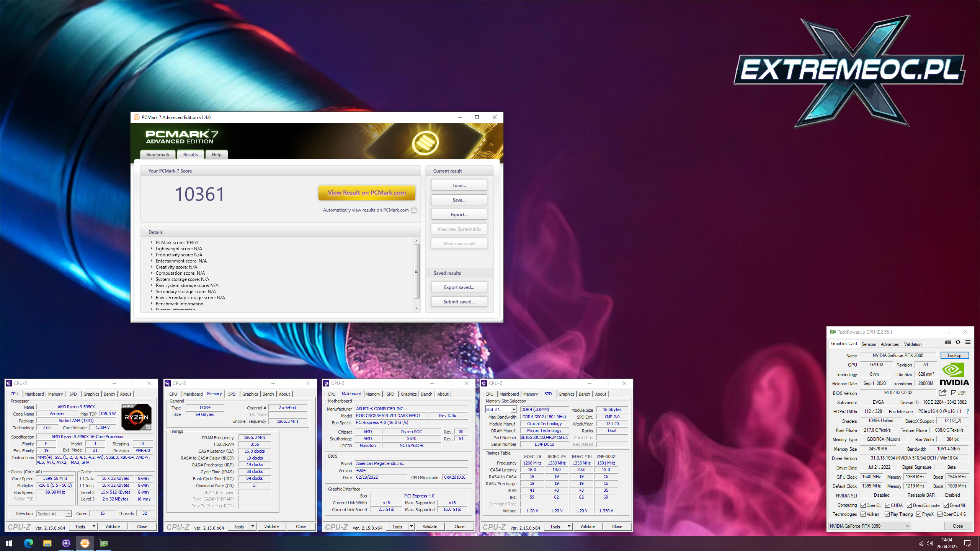980x551 pixels.
Task: Click the Load... button in PCMark
Action: 459,186
